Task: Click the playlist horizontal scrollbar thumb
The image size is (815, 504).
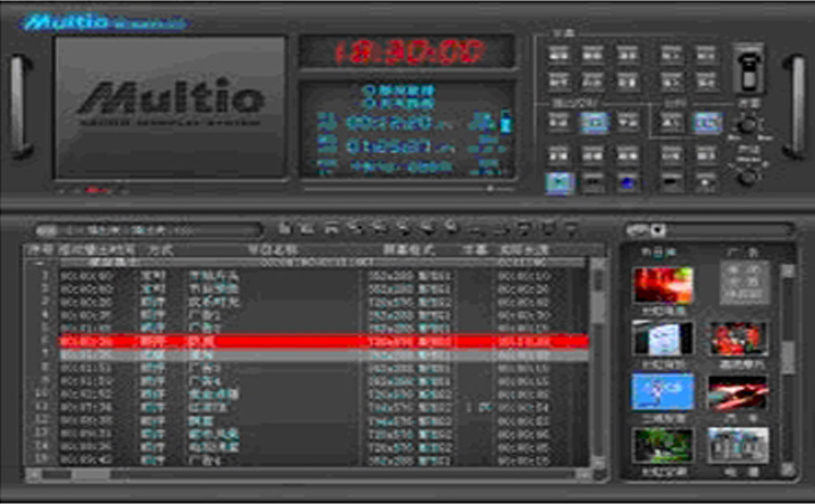Action: pos(91,475)
